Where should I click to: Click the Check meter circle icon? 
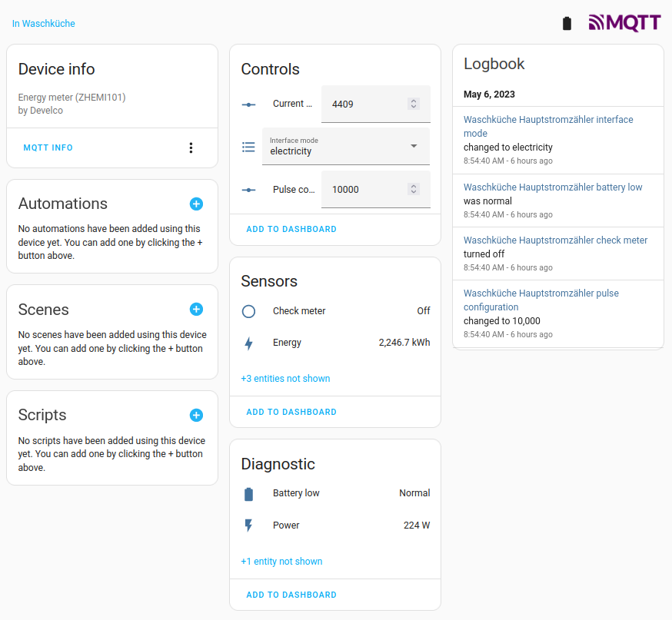(248, 311)
